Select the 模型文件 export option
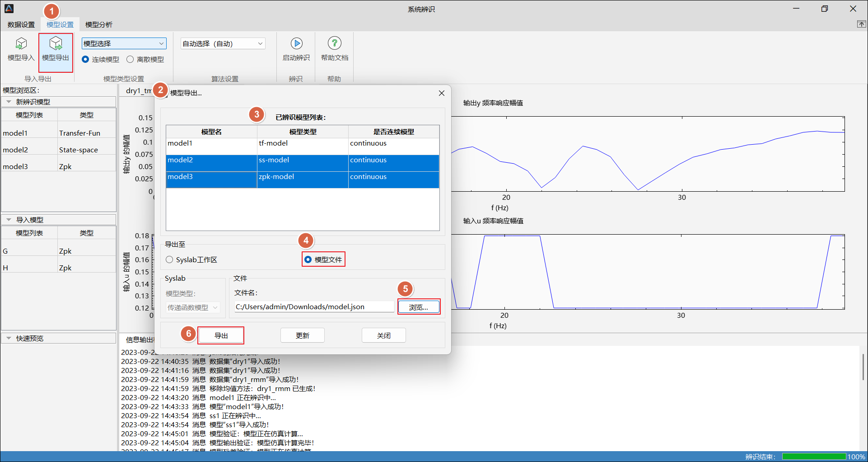The width and height of the screenshot is (868, 462). [x=308, y=259]
